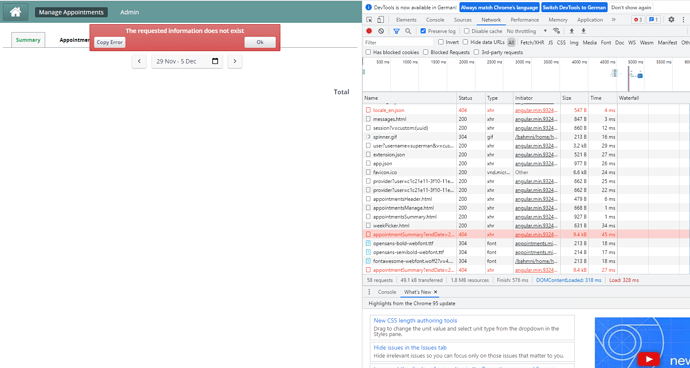The width and height of the screenshot is (690, 368).
Task: Click the network timeline overview
Action: tap(526, 74)
